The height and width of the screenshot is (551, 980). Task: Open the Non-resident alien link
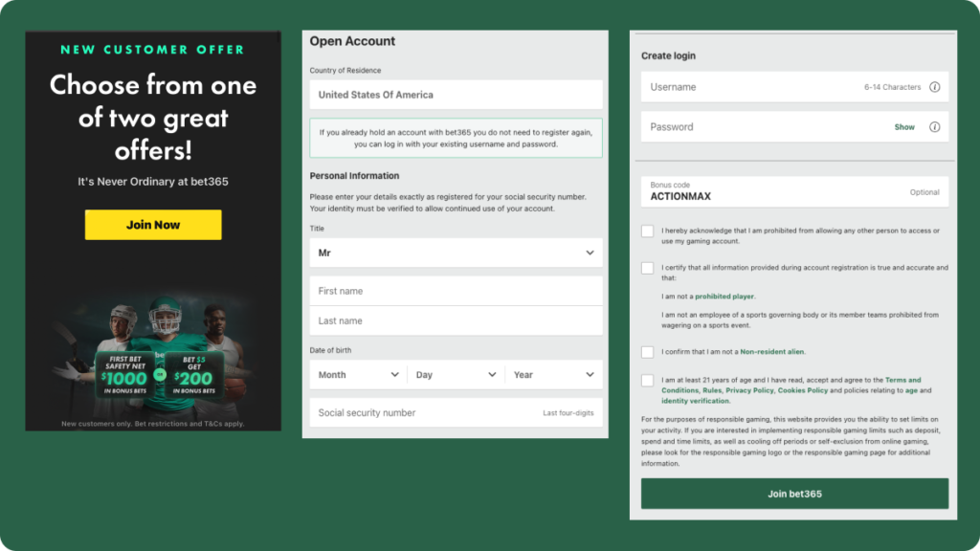(x=772, y=352)
